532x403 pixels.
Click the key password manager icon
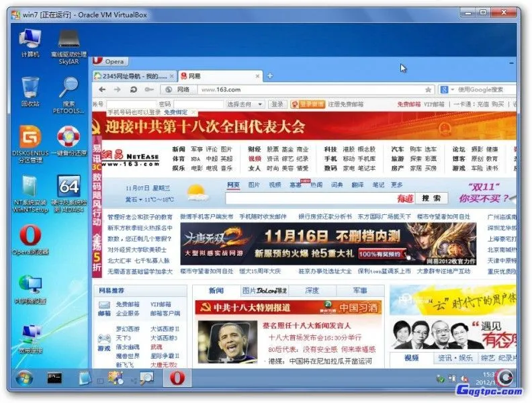pos(149,89)
